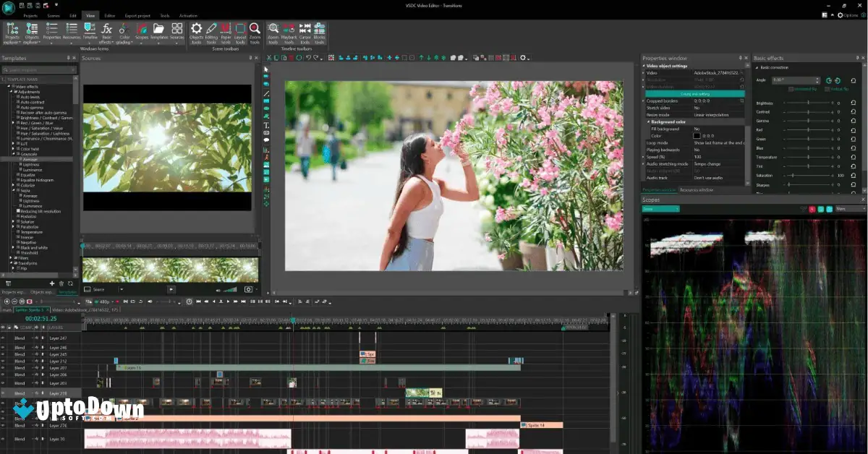Collapse the Grayscale template group
This screenshot has width=868, height=454.
(x=13, y=153)
